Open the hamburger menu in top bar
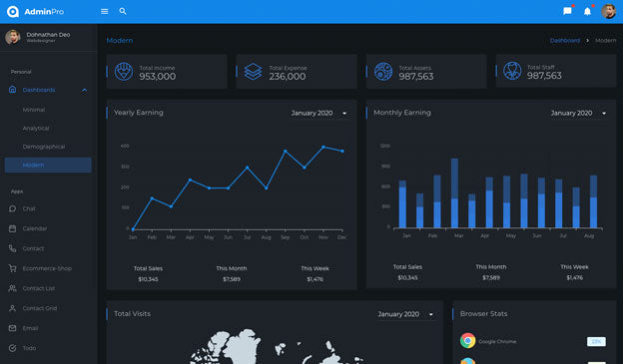Image resolution: width=623 pixels, height=364 pixels. (x=105, y=12)
